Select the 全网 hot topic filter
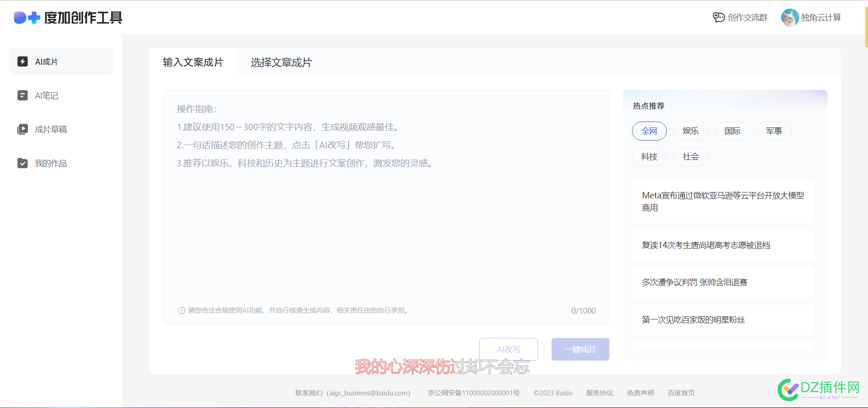Screen dimensions: 868x408 point(649,131)
